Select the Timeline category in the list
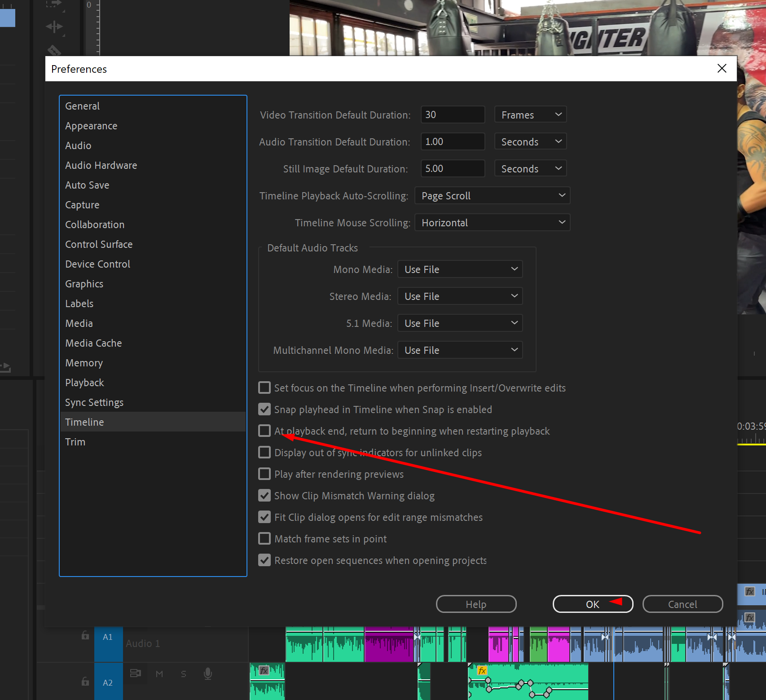The width and height of the screenshot is (766, 700). pos(153,422)
